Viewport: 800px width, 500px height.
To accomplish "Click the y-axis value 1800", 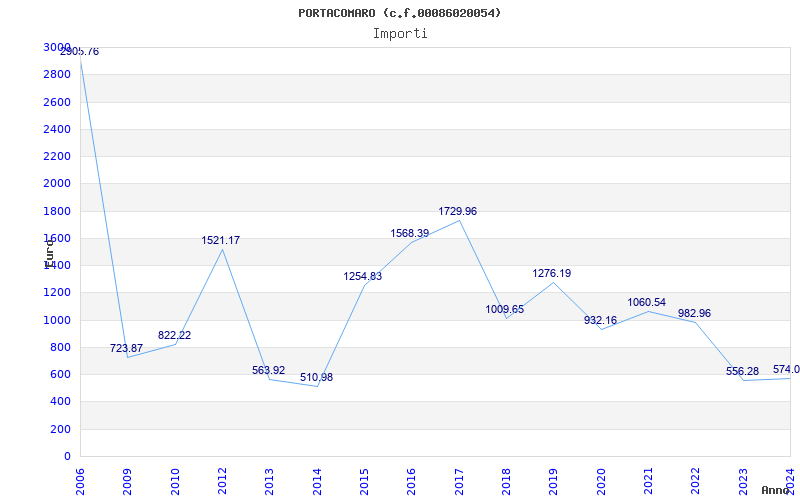I will [x=57, y=211].
